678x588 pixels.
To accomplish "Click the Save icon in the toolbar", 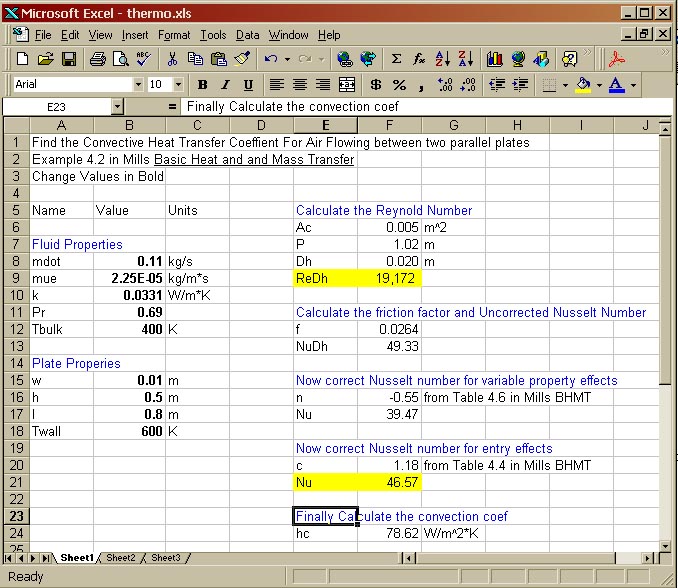I will (69, 60).
